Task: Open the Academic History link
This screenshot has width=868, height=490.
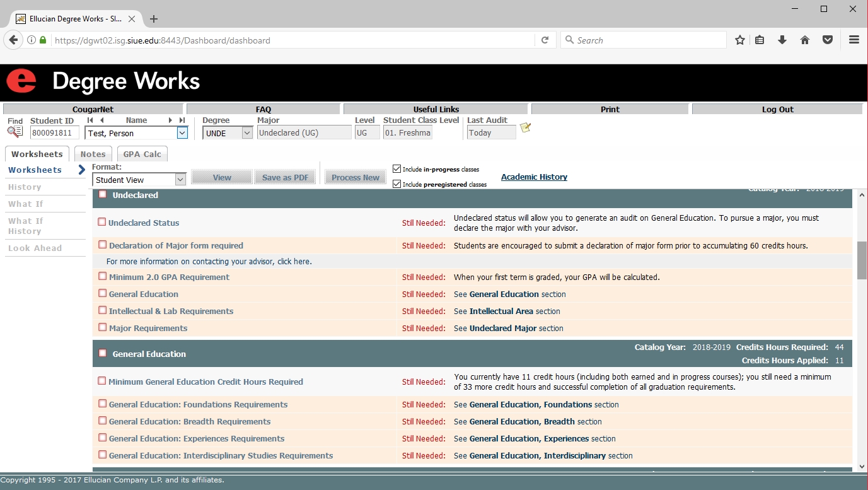Action: tap(534, 177)
